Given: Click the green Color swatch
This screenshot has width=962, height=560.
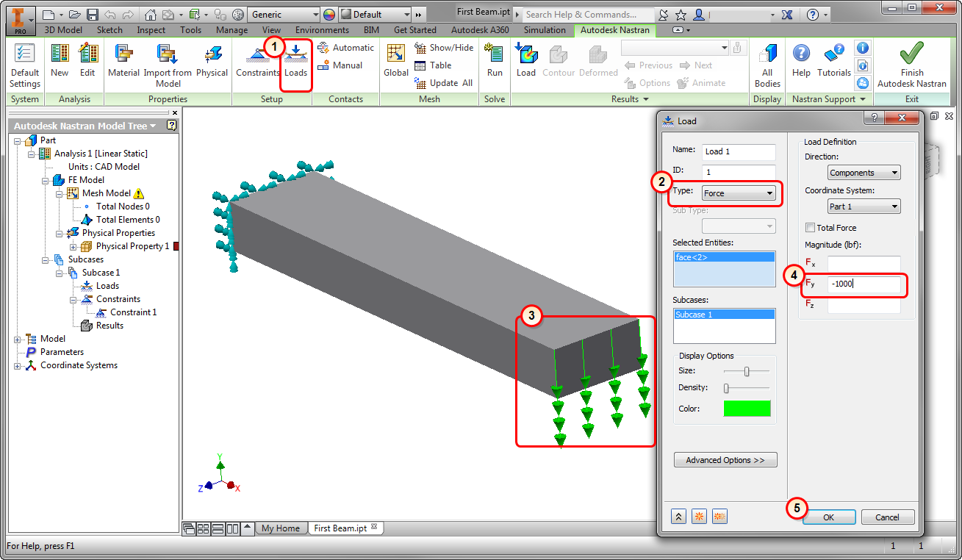Looking at the screenshot, I should [747, 409].
